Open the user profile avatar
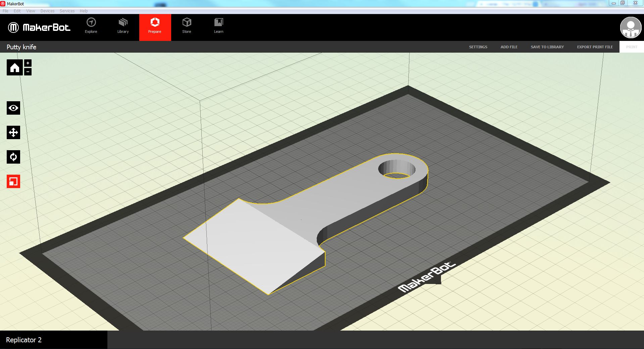Viewport: 644px width, 349px height. click(631, 27)
